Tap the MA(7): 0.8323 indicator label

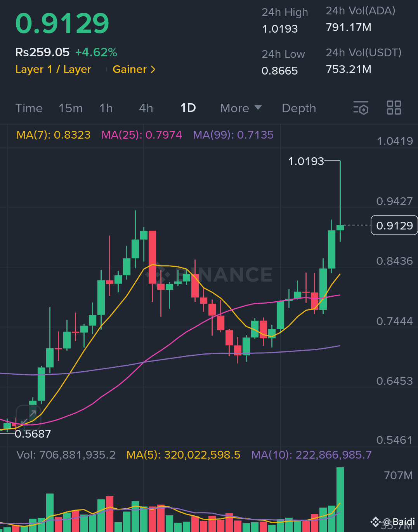click(53, 135)
